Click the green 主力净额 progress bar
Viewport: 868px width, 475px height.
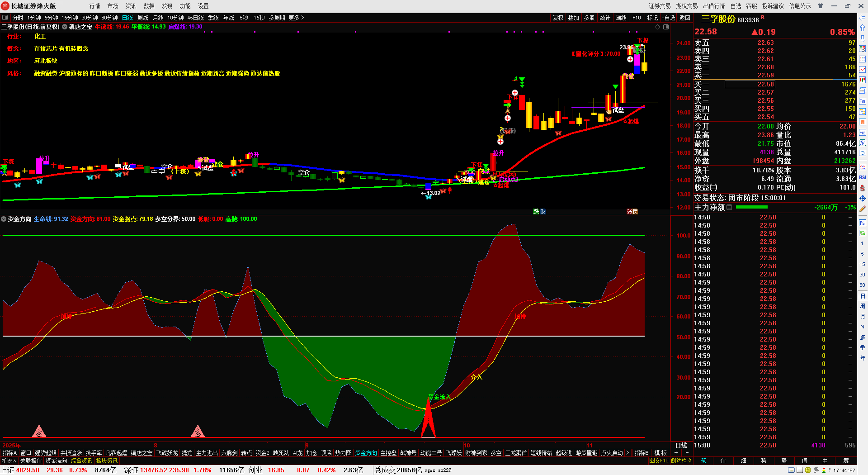751,207
